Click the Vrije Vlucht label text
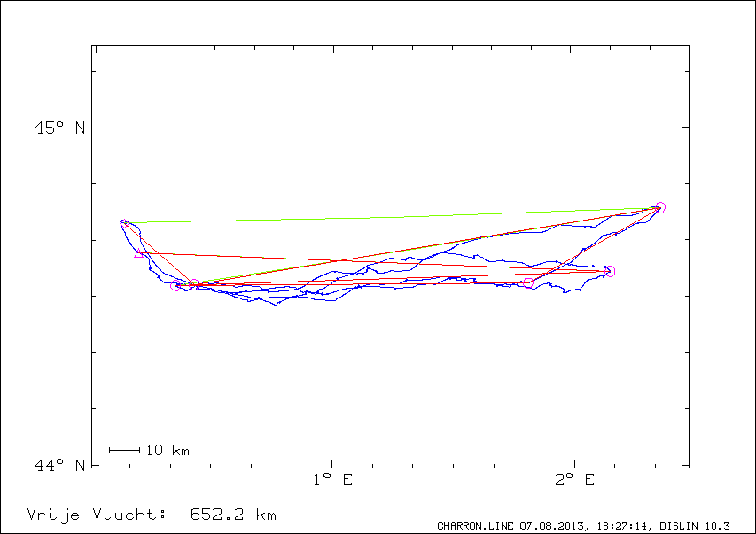The image size is (756, 534). click(97, 515)
